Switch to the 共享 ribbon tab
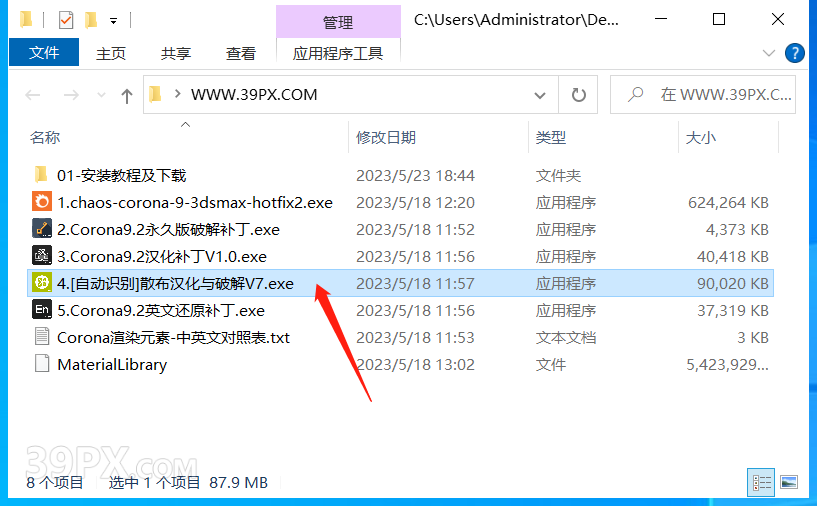 coord(176,53)
